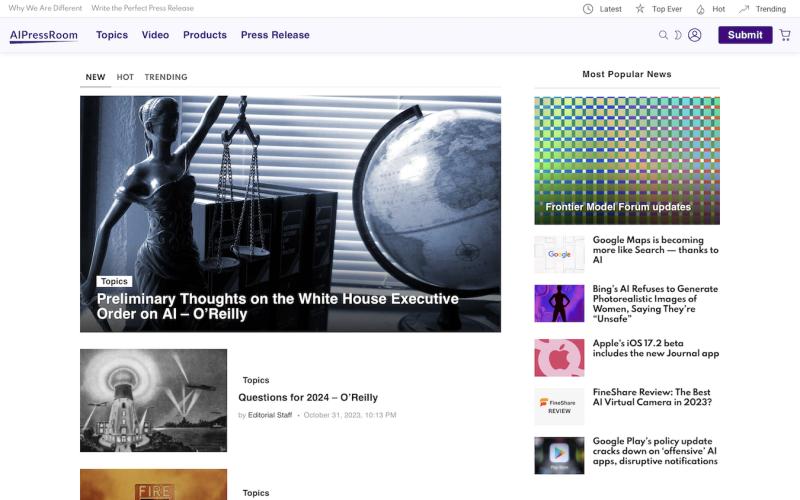The height and width of the screenshot is (500, 800).
Task: Click the star icon next to Top Ever
Action: pyautogui.click(x=640, y=8)
